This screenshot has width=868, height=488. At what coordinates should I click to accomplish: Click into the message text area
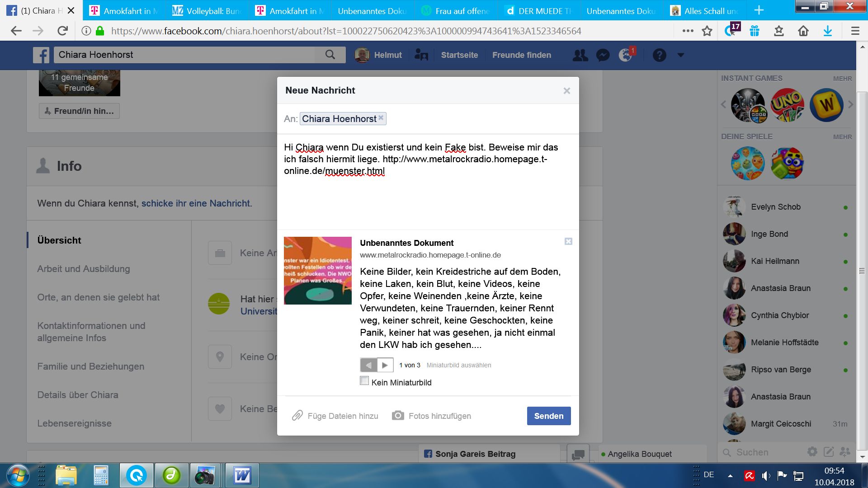(x=428, y=182)
